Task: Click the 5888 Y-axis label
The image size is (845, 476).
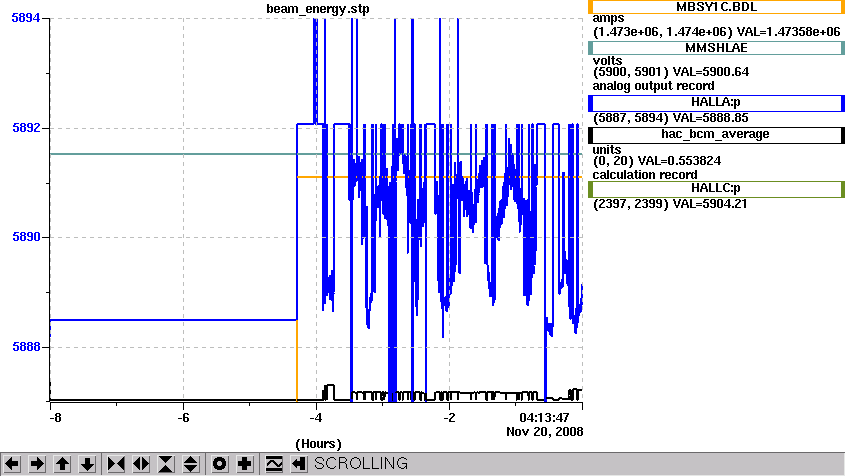Action: pos(26,347)
